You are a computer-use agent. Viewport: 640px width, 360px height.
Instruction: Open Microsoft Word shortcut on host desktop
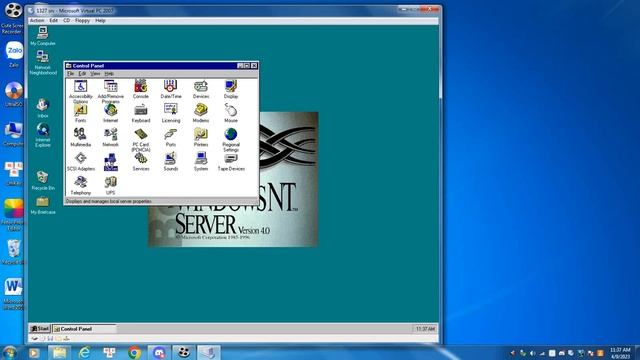(13, 293)
